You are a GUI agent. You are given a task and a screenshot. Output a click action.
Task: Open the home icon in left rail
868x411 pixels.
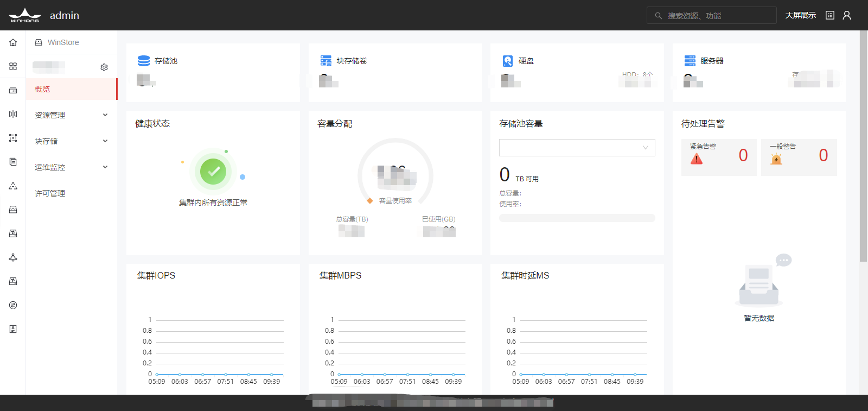coord(13,42)
